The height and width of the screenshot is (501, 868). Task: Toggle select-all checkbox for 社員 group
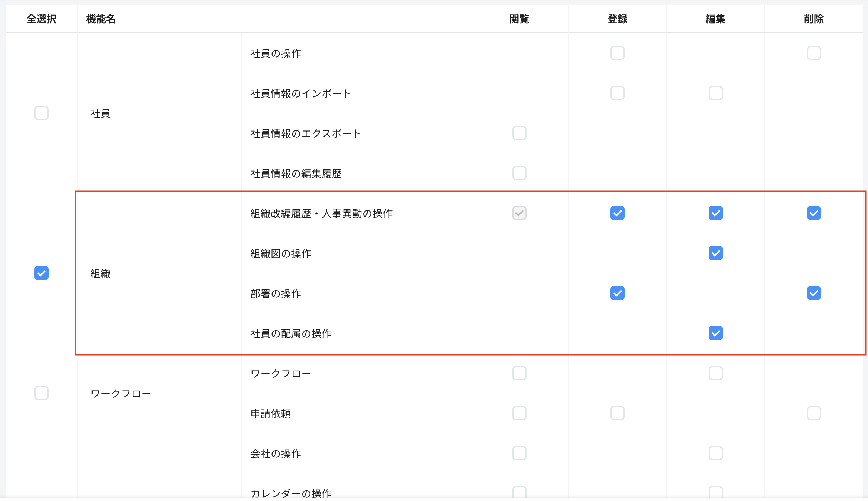coord(41,113)
